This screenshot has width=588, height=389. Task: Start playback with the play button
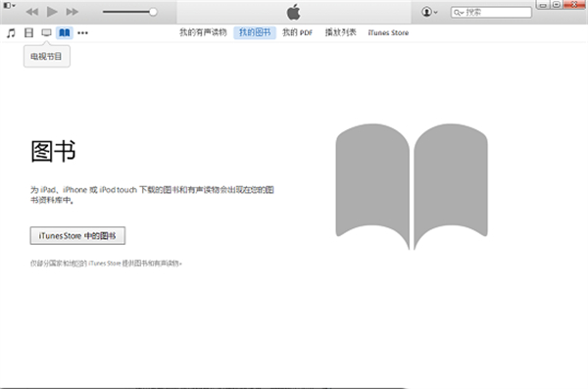[x=52, y=12]
